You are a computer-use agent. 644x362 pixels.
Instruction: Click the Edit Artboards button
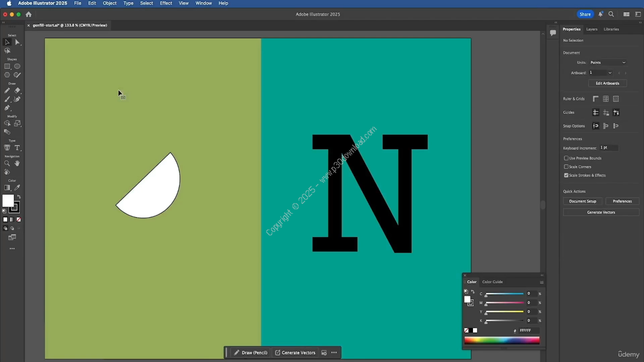(607, 83)
